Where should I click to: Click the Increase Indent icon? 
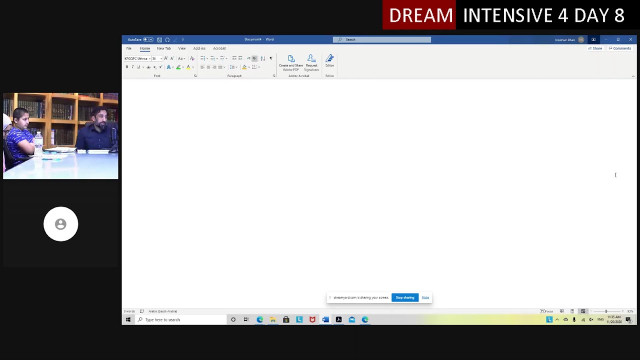click(240, 58)
